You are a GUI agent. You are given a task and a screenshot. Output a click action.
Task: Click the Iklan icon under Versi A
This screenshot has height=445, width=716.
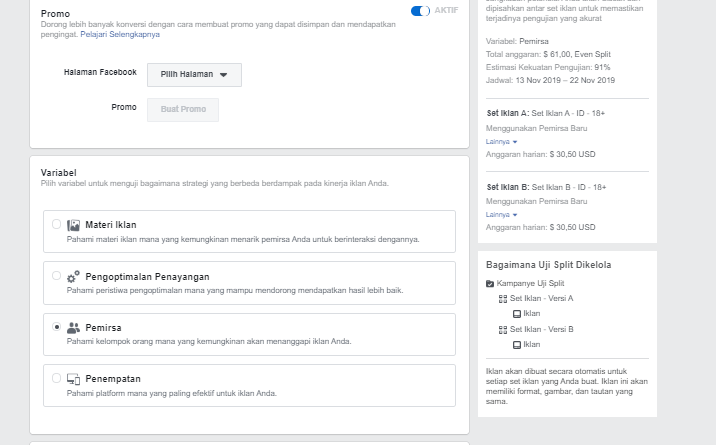(x=517, y=314)
